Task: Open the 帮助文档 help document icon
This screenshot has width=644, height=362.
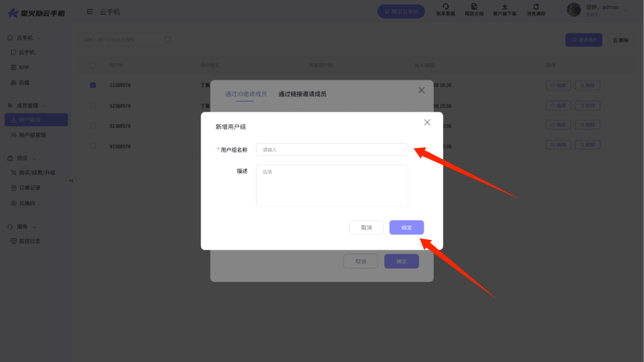Action: click(474, 7)
